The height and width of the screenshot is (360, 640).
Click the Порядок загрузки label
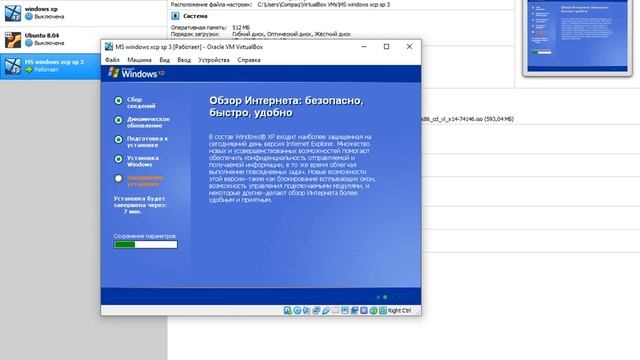[195, 34]
